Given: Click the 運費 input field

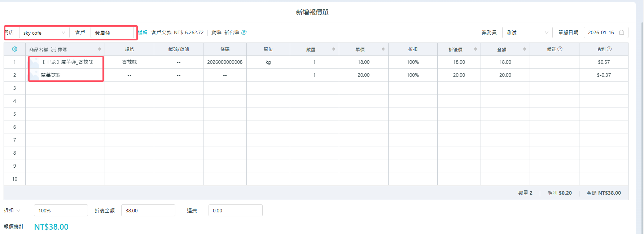Looking at the screenshot, I should (x=235, y=211).
